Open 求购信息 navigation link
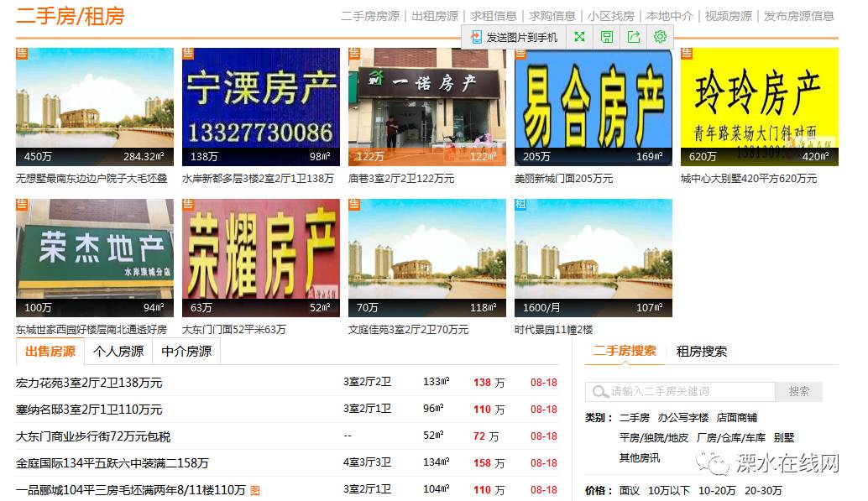Screen dimensions: 868x501 (x=552, y=16)
